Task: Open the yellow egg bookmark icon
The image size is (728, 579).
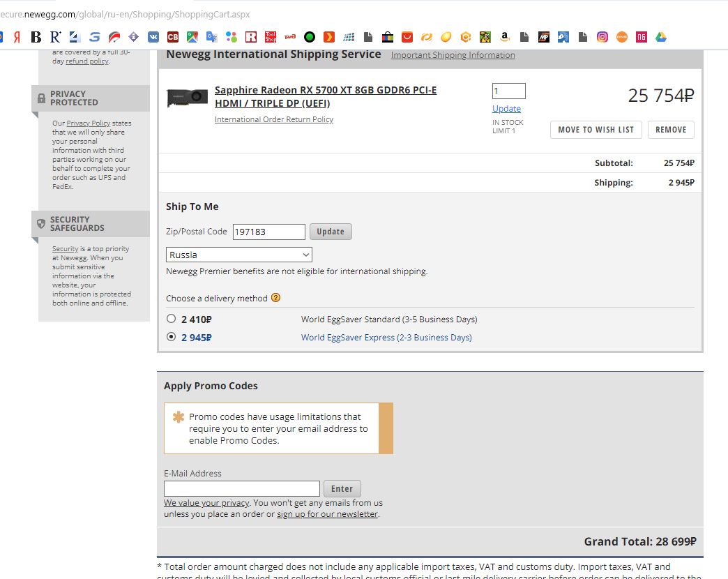Action: (x=446, y=37)
